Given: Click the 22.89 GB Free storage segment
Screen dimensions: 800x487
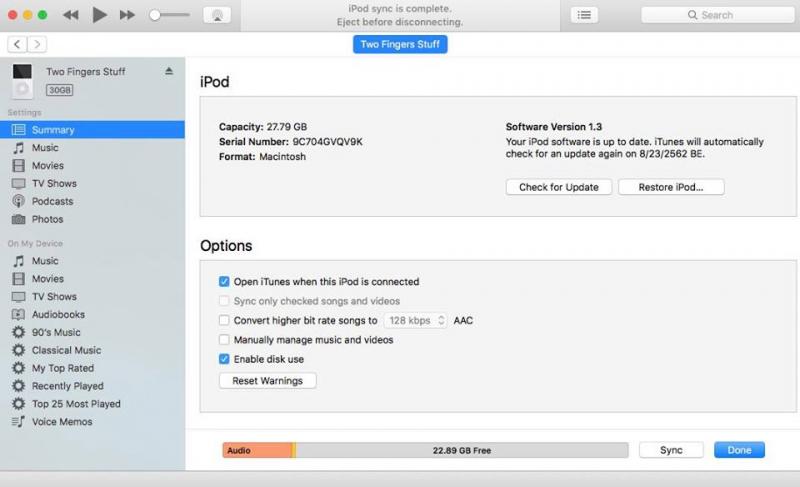Looking at the screenshot, I should (x=462, y=450).
